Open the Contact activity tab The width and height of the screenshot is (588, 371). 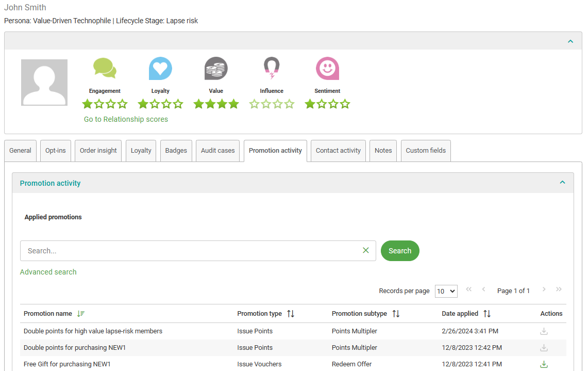pos(338,151)
